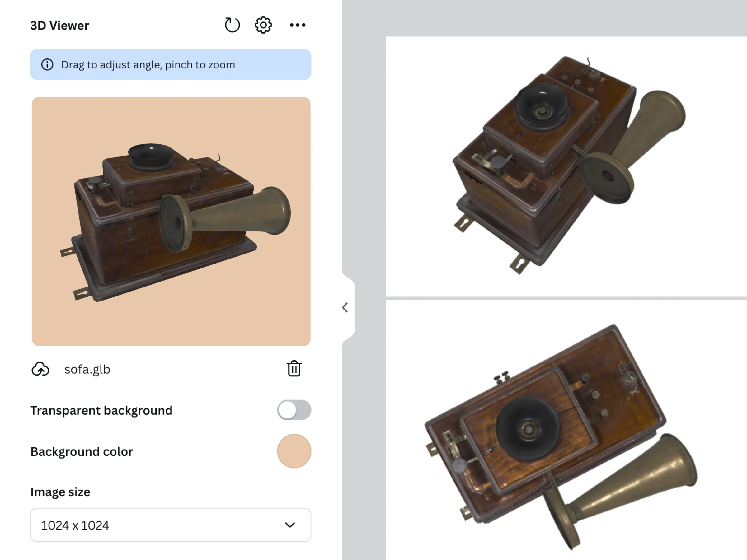Viewport: 747px width, 560px height.
Task: Delete sofa.glb with the trash icon
Action: click(294, 368)
